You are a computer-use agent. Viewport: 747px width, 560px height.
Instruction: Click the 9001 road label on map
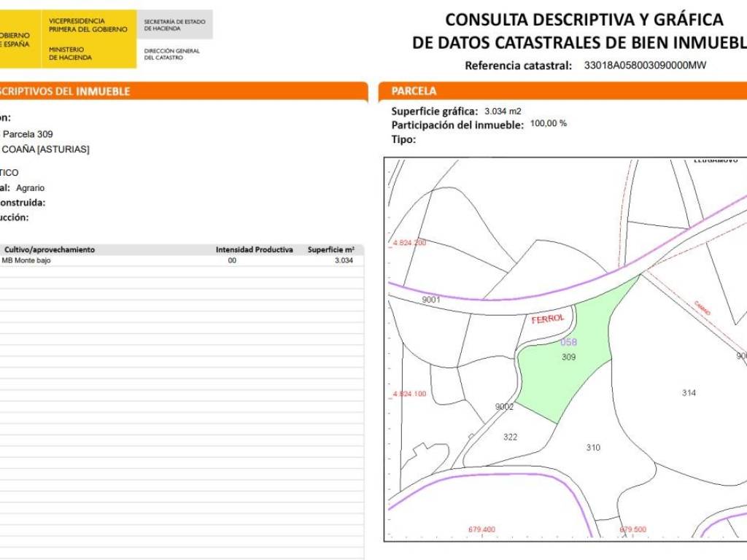(431, 300)
